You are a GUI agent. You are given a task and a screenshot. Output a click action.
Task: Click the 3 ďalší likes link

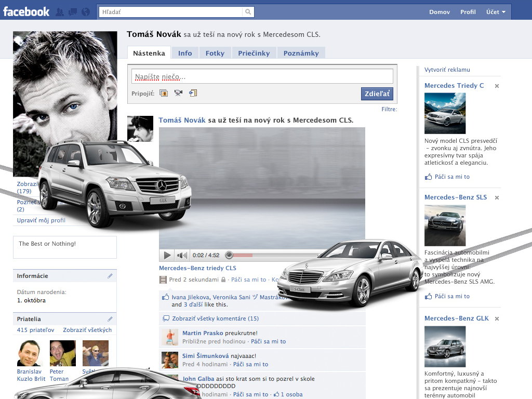pos(193,304)
